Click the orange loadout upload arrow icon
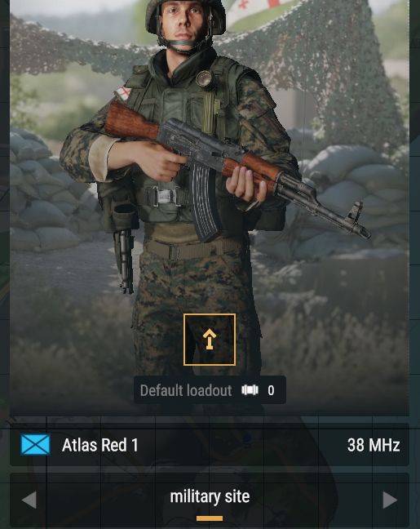Image resolution: width=420 pixels, height=529 pixels. coord(210,340)
